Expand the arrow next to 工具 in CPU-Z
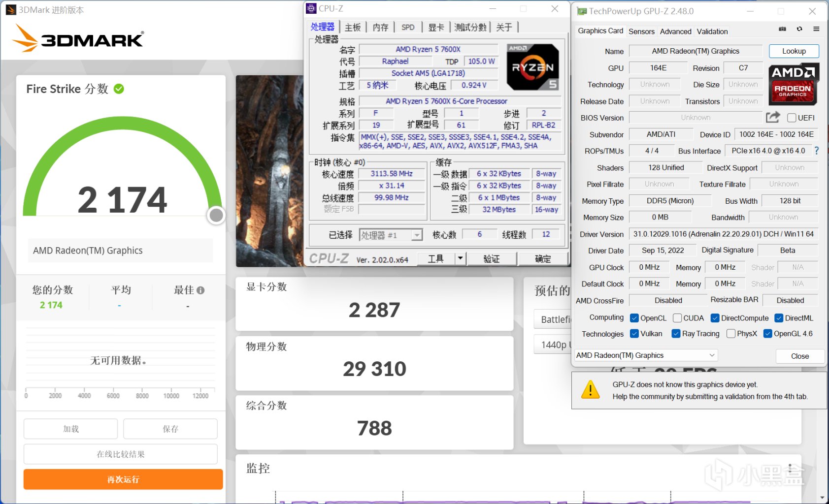The height and width of the screenshot is (504, 829). pos(460,258)
